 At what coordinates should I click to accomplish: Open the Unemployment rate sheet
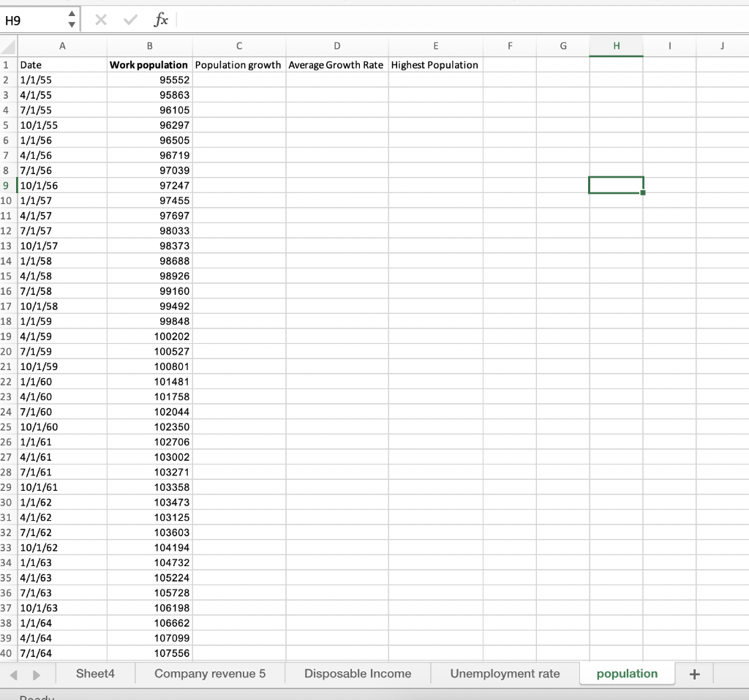pos(505,673)
